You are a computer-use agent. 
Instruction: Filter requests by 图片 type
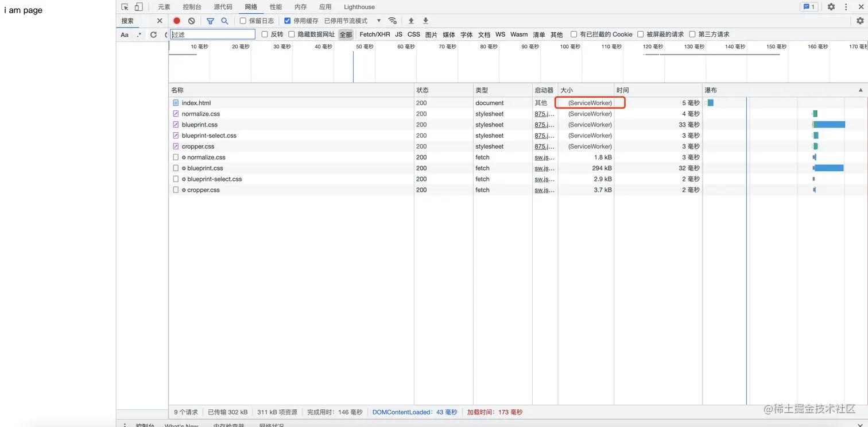pos(431,34)
